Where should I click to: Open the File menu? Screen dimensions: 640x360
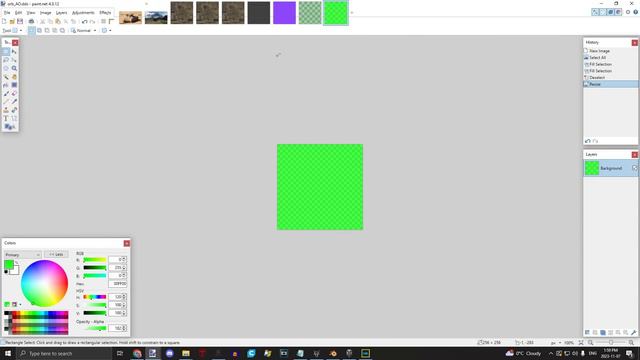click(x=7, y=13)
